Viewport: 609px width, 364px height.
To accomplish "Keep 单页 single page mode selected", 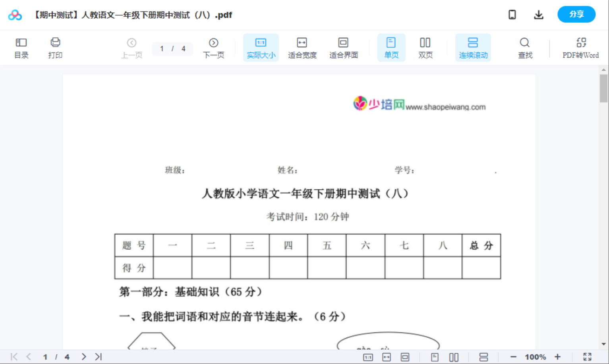I will point(391,47).
